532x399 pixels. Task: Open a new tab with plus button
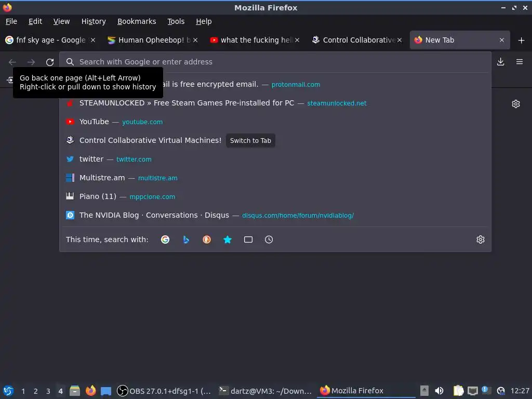pos(521,41)
